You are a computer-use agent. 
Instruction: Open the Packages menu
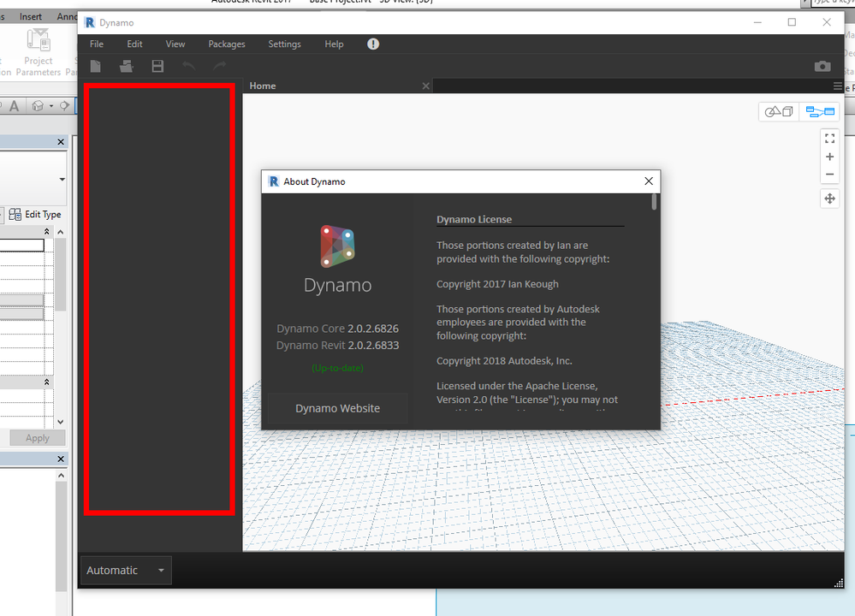227,44
